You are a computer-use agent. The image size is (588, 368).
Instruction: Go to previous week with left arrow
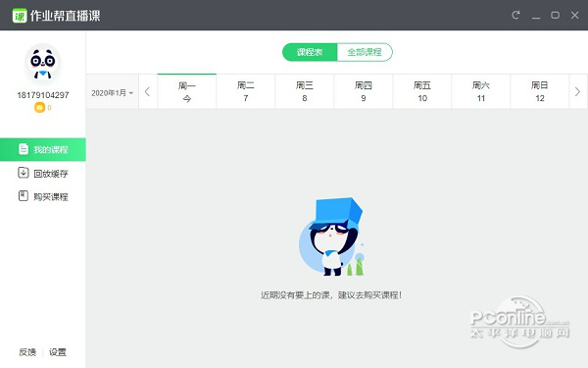tap(148, 91)
